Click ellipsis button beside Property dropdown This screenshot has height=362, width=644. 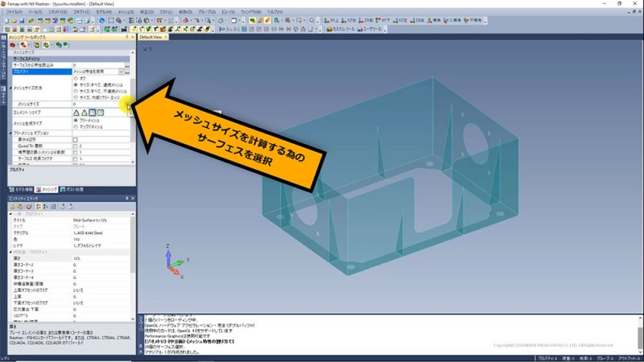(127, 72)
